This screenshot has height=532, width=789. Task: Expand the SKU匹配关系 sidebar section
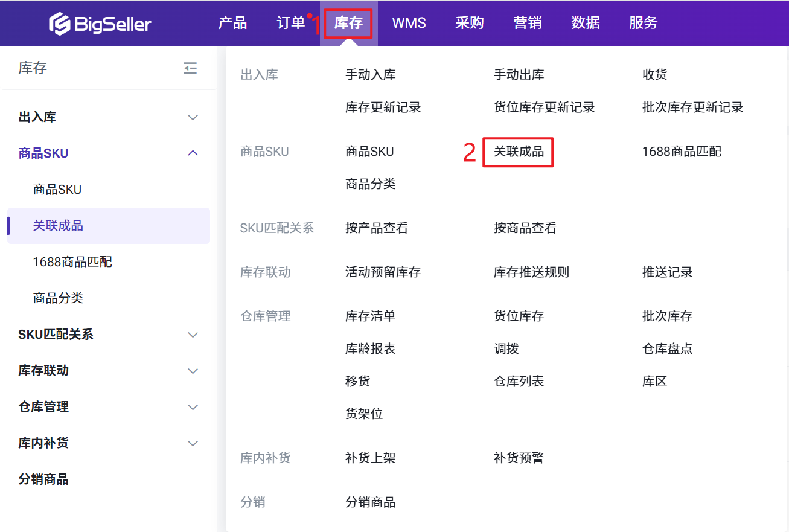click(193, 335)
